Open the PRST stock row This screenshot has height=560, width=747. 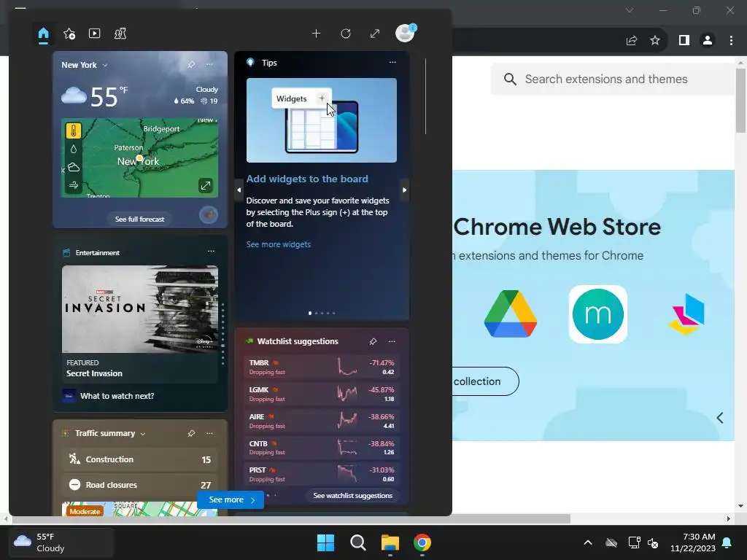pyautogui.click(x=322, y=474)
